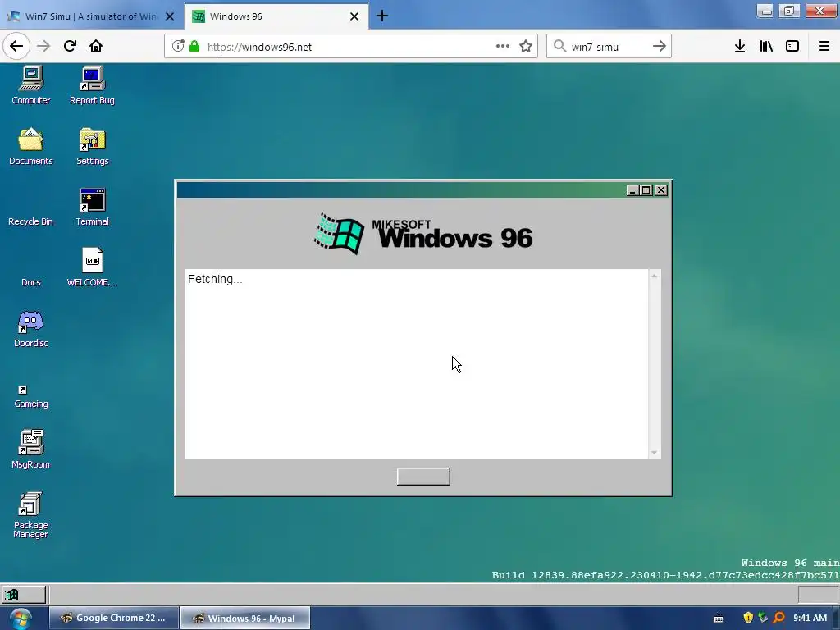Go to the browser home page
The image size is (840, 630).
pyautogui.click(x=96, y=46)
